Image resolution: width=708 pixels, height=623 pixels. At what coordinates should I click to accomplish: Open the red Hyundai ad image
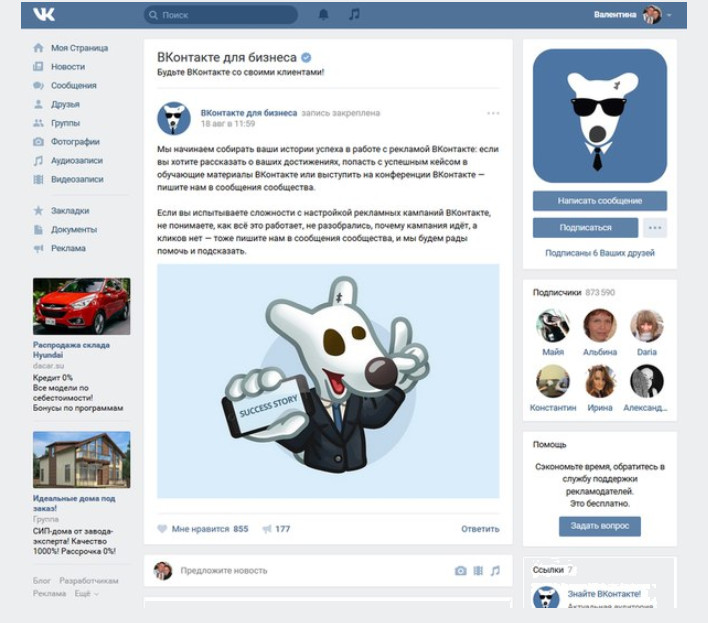pos(82,306)
